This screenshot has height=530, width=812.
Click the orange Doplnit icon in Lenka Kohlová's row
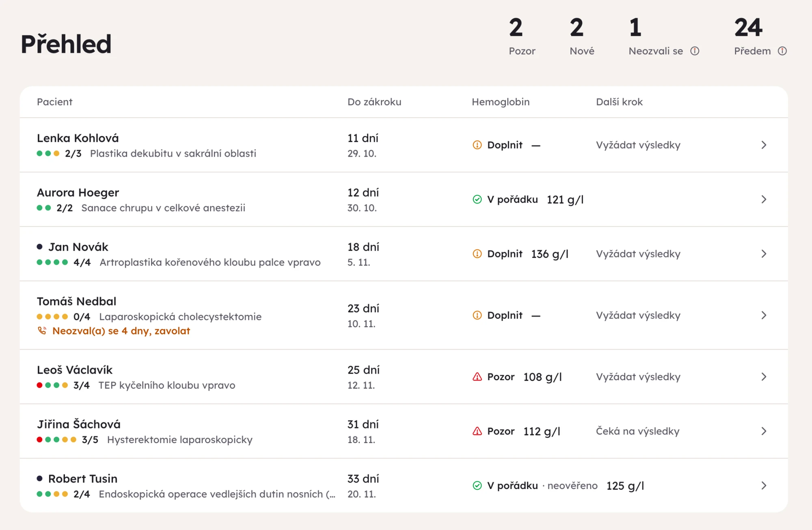tap(477, 145)
